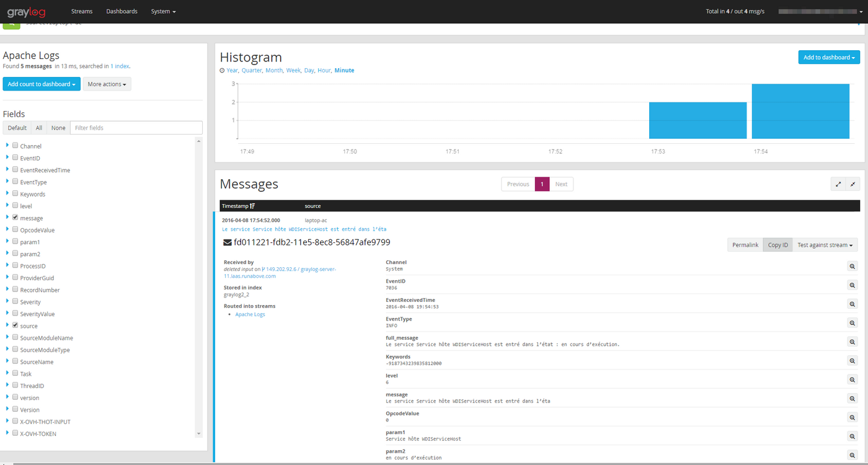Screen dimensions: 868x465
Task: Open details with magnifier icon beside Channel field
Action: click(852, 266)
